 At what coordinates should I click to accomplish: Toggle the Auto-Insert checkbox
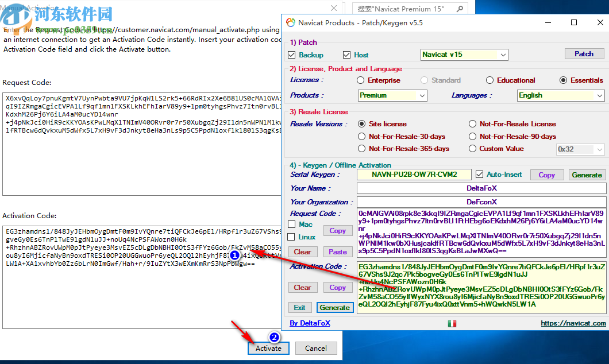click(480, 174)
